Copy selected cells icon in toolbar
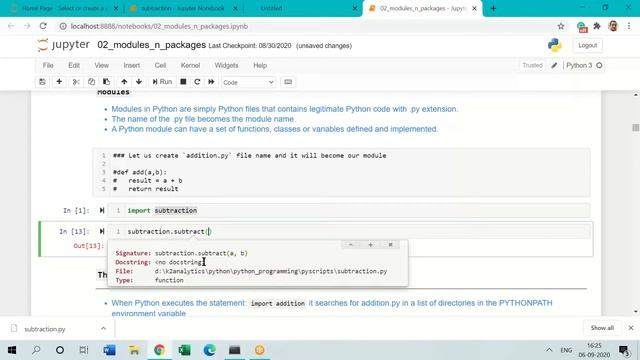 [91, 82]
